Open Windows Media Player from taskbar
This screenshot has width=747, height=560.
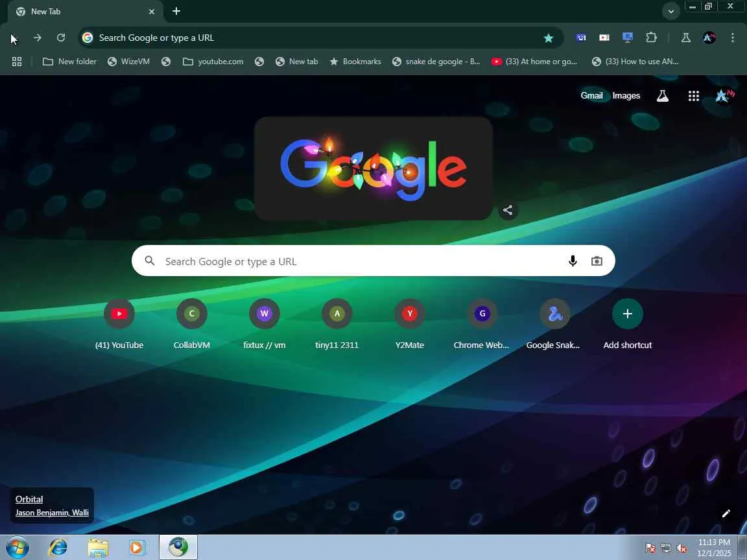[x=137, y=547]
